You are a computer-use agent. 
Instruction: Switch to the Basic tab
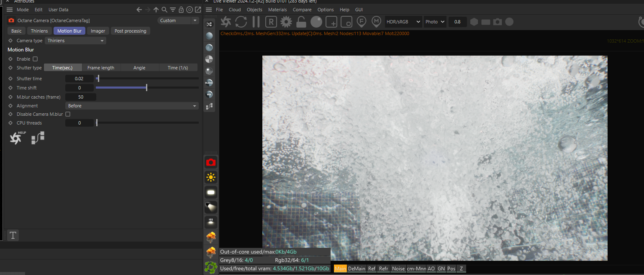coord(16,31)
